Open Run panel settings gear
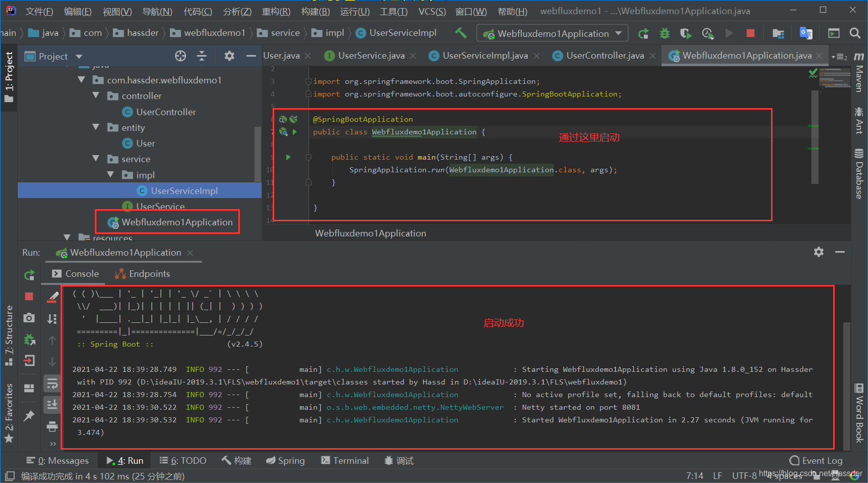Image resolution: width=868 pixels, height=483 pixels. pyautogui.click(x=819, y=252)
